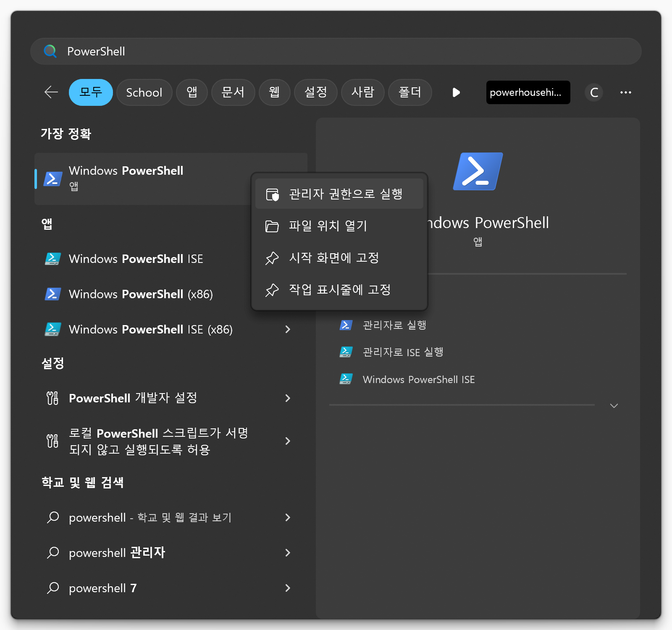Expand chevron for powershell 7 suggestion
This screenshot has width=672, height=630.
click(288, 588)
